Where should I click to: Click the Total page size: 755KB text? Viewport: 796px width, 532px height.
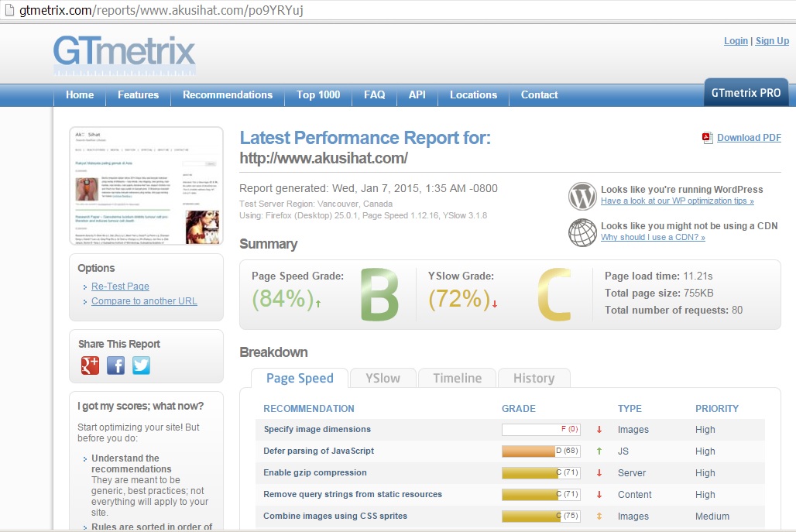click(659, 293)
